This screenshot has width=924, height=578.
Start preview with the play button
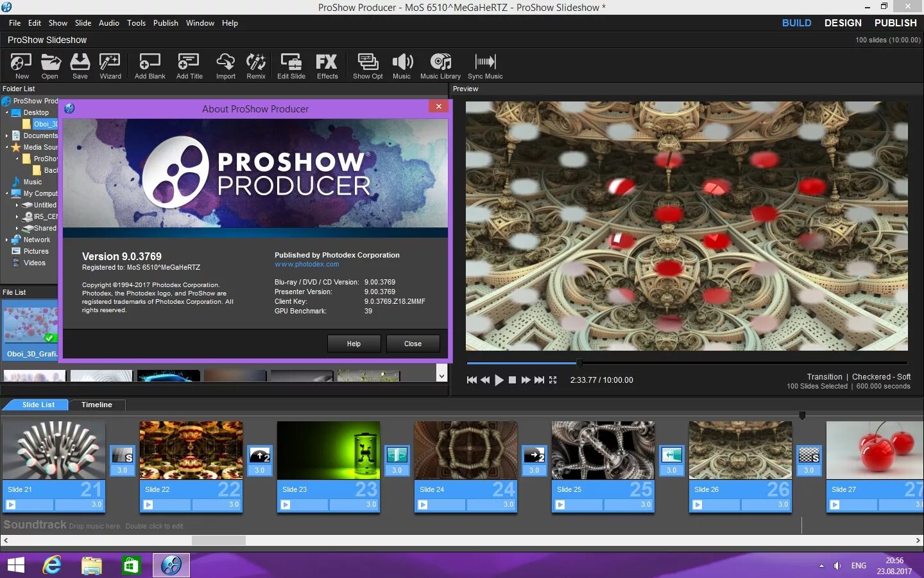click(x=499, y=380)
